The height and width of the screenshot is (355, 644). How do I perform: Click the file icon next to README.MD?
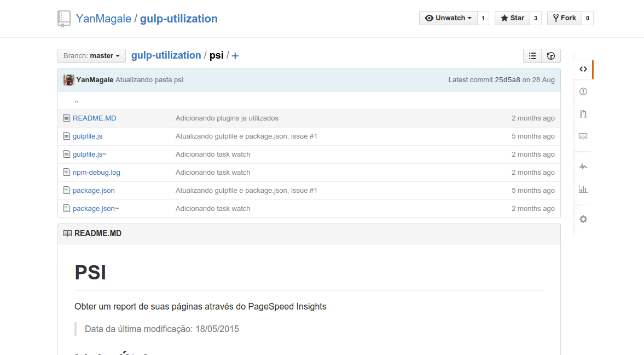(x=67, y=118)
